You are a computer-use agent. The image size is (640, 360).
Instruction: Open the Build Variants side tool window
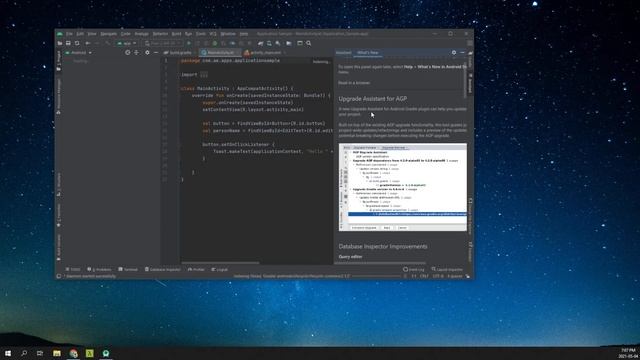[x=59, y=248]
